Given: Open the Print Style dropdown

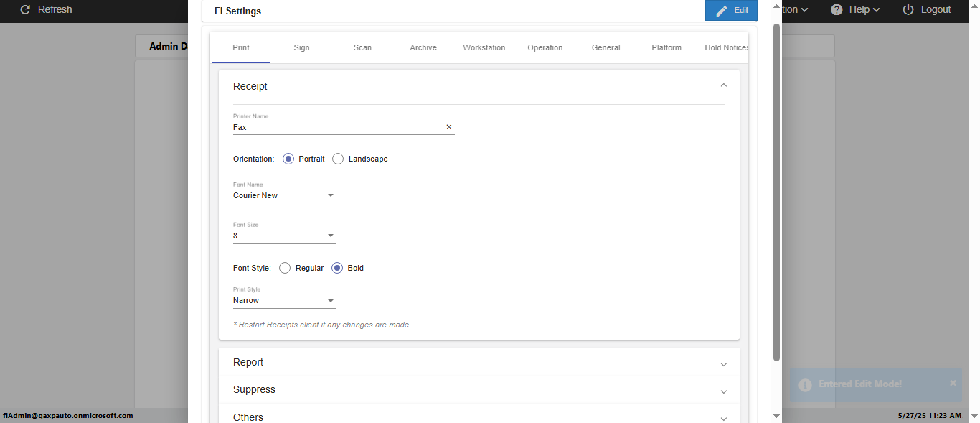Looking at the screenshot, I should click(x=284, y=300).
